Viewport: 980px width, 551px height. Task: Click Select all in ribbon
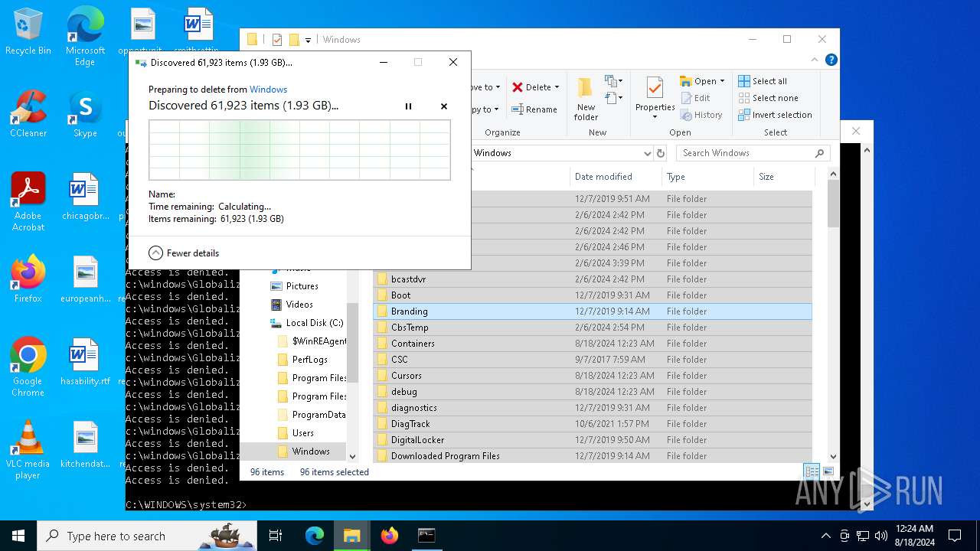coord(763,81)
